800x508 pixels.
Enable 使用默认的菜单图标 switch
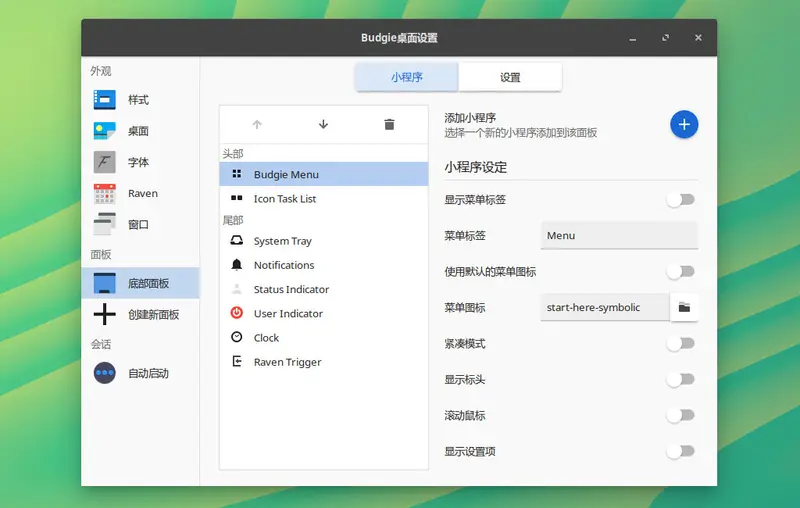coord(680,272)
